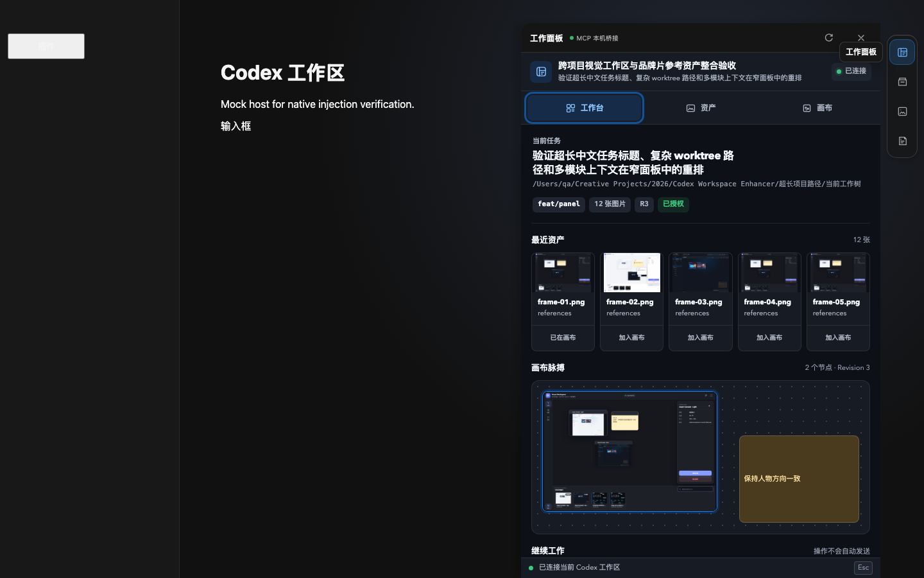Click 加入画布 under frame-03.png
This screenshot has height=578, width=924.
pyautogui.click(x=700, y=338)
